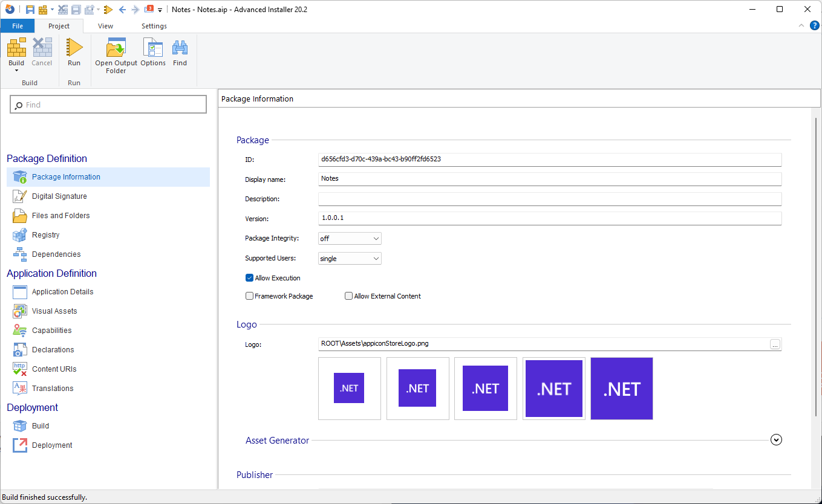Viewport: 822px width, 504px height.
Task: Open the Capabilities page
Action: pos(51,331)
